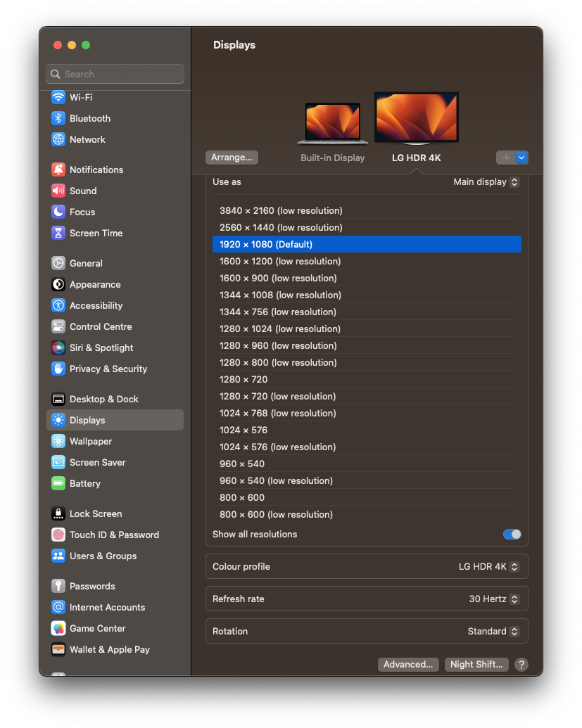582x728 pixels.
Task: Click the add display plus button
Action: (x=507, y=157)
